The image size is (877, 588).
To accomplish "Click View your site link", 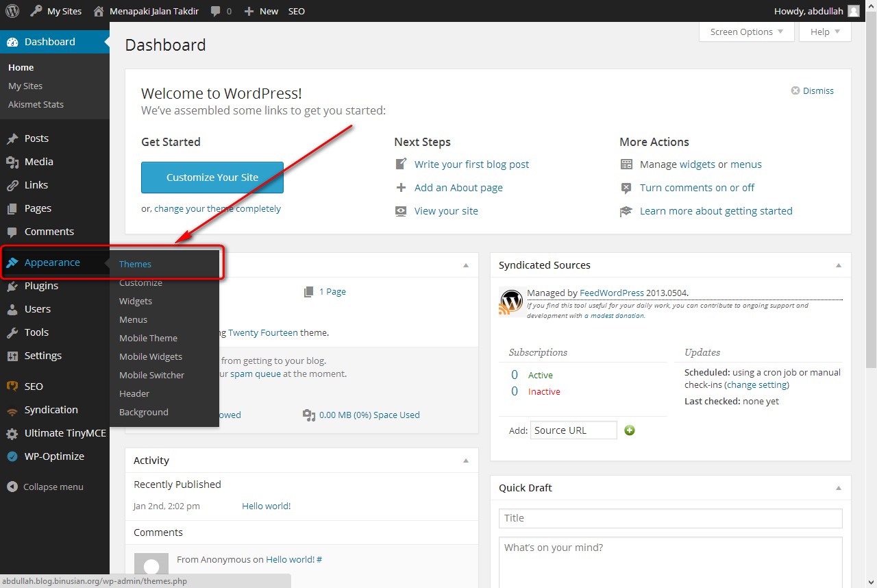I will (x=446, y=211).
